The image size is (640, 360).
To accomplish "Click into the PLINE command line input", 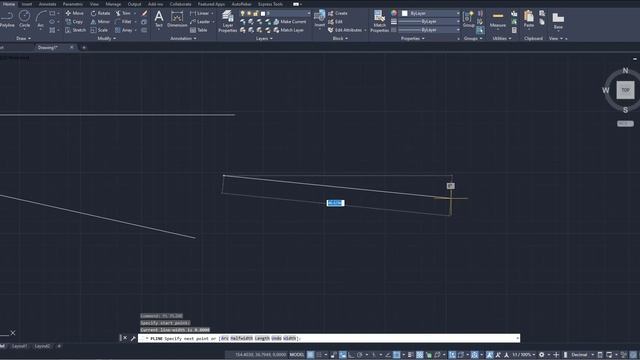I will click(329, 338).
